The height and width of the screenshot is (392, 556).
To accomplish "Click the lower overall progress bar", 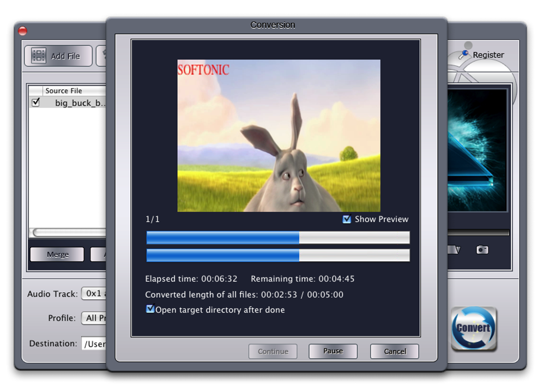I will [278, 255].
